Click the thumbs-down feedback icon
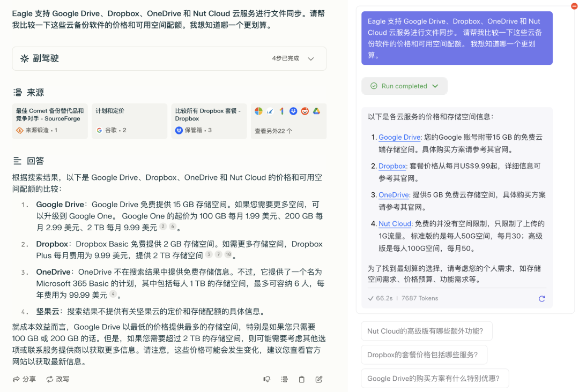This screenshot has width=579, height=392. 266,379
